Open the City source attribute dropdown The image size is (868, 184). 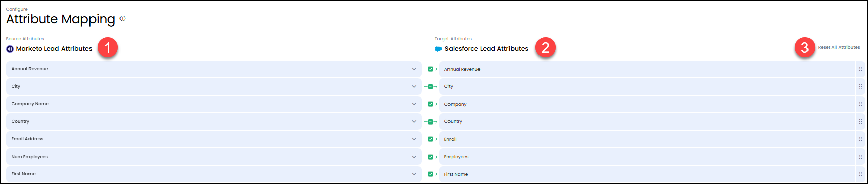[214, 86]
